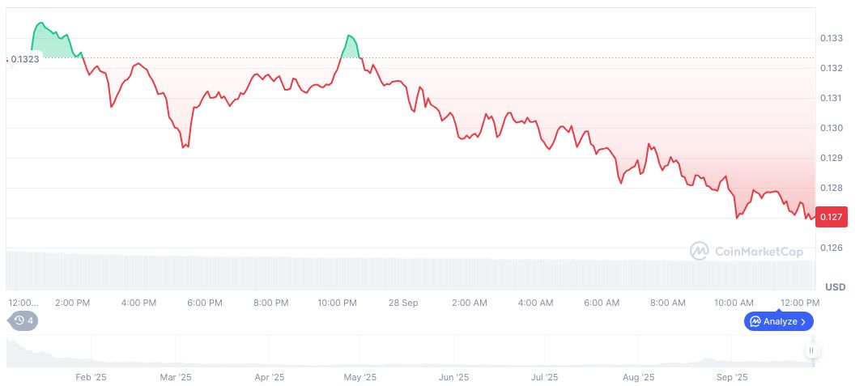
Task: Click the CoinMarketCap watermark logo
Action: pyautogui.click(x=699, y=252)
